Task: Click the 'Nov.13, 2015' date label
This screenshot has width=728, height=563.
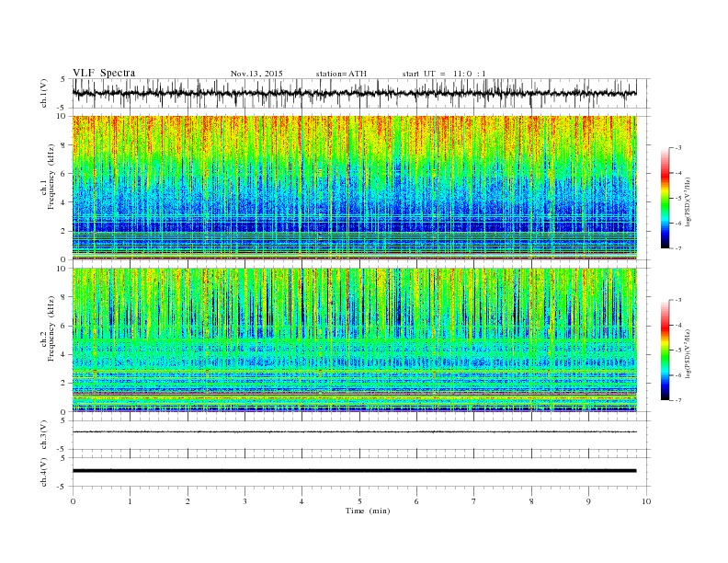Action: 256,74
